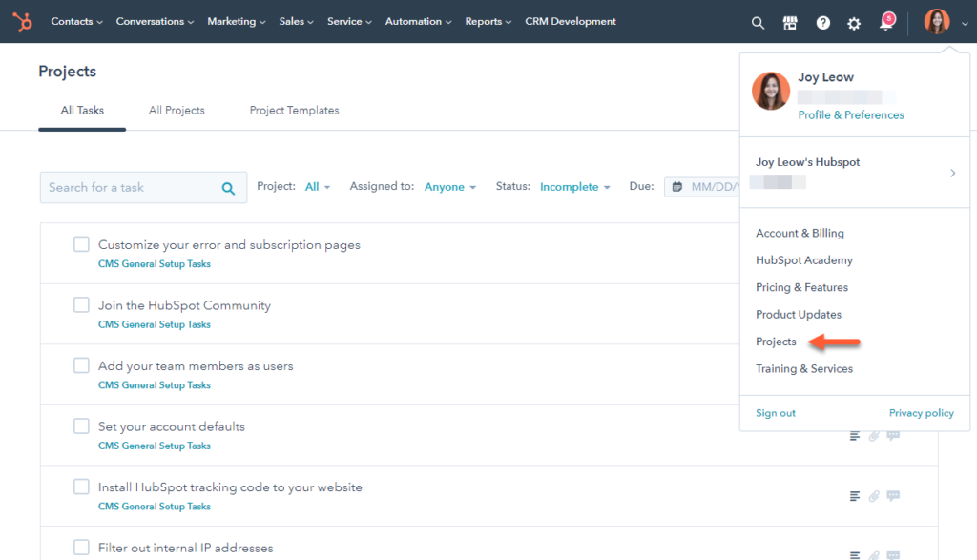Viewport: 977px width, 560px height.
Task: Click the Sign out link
Action: (x=776, y=413)
